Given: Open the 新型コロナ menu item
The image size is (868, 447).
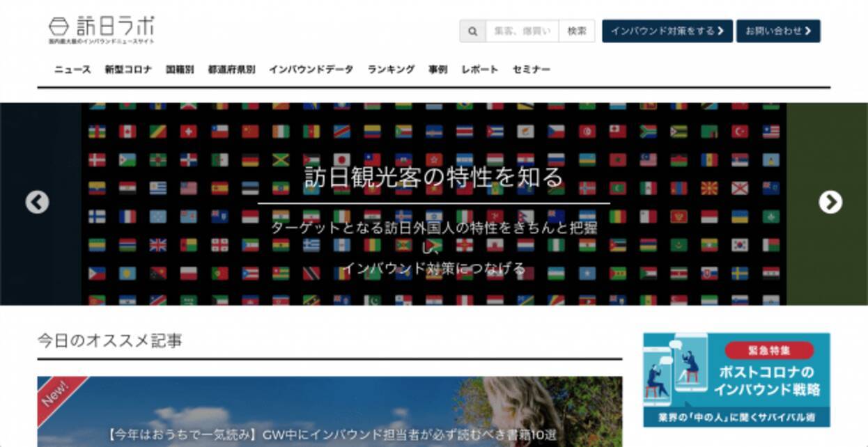Looking at the screenshot, I should 128,70.
